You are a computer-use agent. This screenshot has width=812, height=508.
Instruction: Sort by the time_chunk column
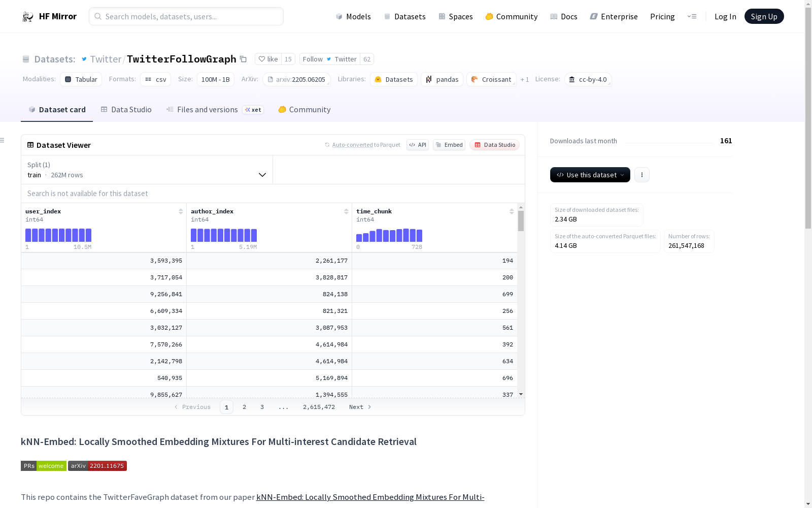(512, 211)
